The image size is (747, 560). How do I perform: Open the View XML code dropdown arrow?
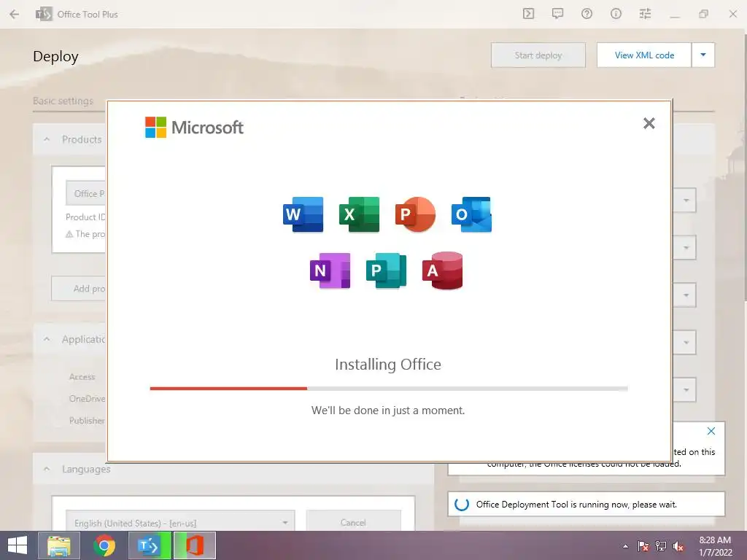(x=703, y=55)
